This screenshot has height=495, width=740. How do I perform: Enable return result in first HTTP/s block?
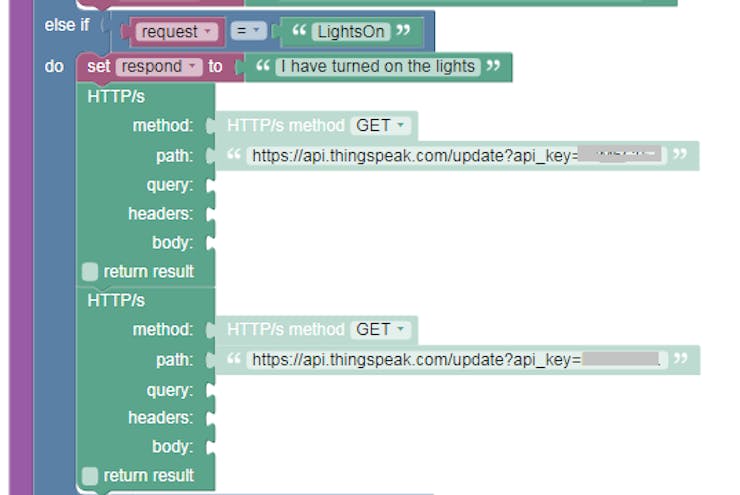coord(90,272)
